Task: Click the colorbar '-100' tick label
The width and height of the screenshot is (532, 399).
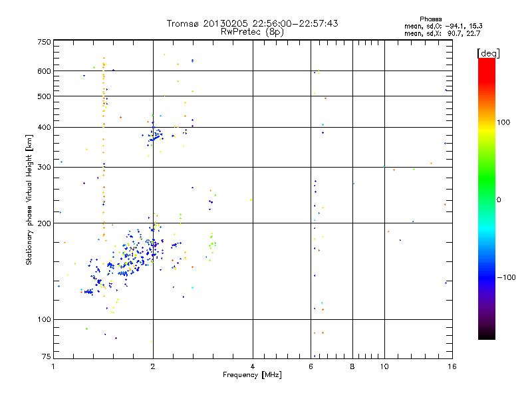Action: point(506,277)
